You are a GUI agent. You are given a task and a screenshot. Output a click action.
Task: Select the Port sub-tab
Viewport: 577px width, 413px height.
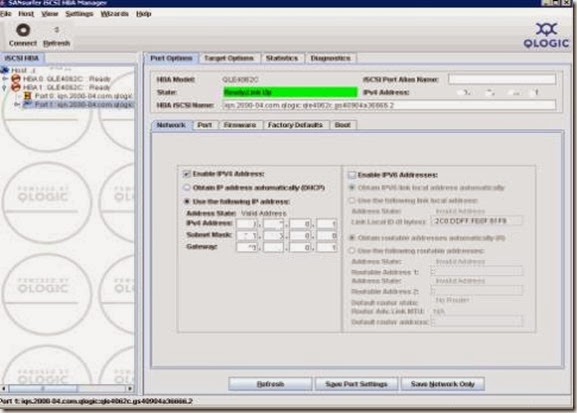[205, 125]
